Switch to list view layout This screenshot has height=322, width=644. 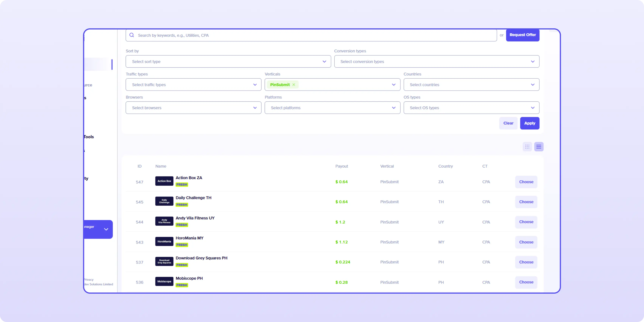pos(539,146)
